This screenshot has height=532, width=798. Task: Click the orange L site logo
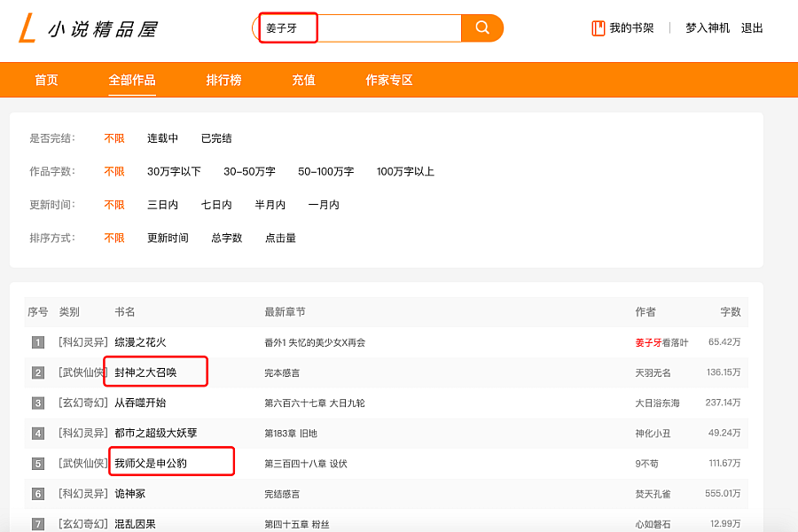click(27, 28)
